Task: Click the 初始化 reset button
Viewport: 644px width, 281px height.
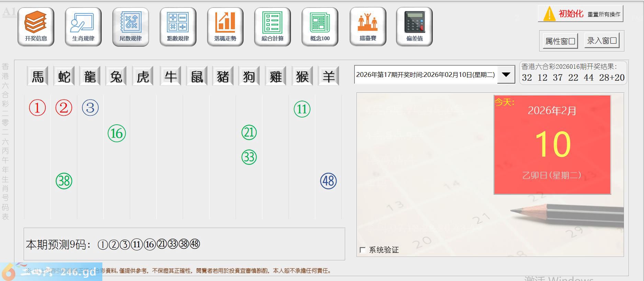Action: [580, 14]
